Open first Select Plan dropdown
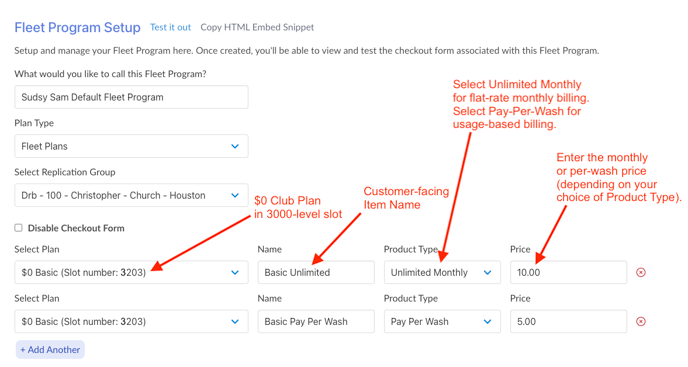 (x=131, y=273)
